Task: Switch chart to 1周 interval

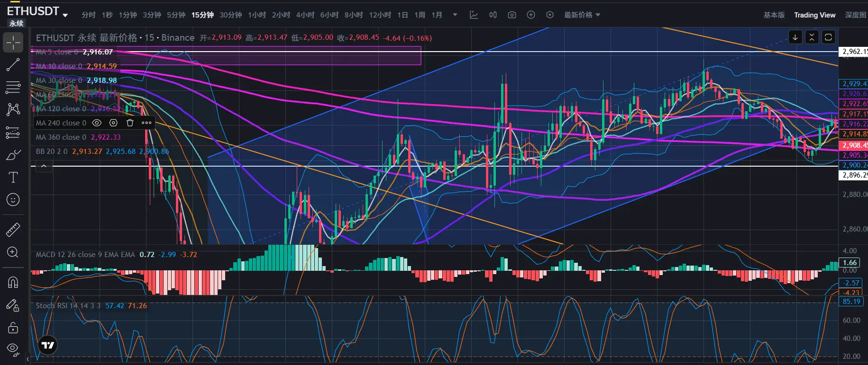Action: 420,15
